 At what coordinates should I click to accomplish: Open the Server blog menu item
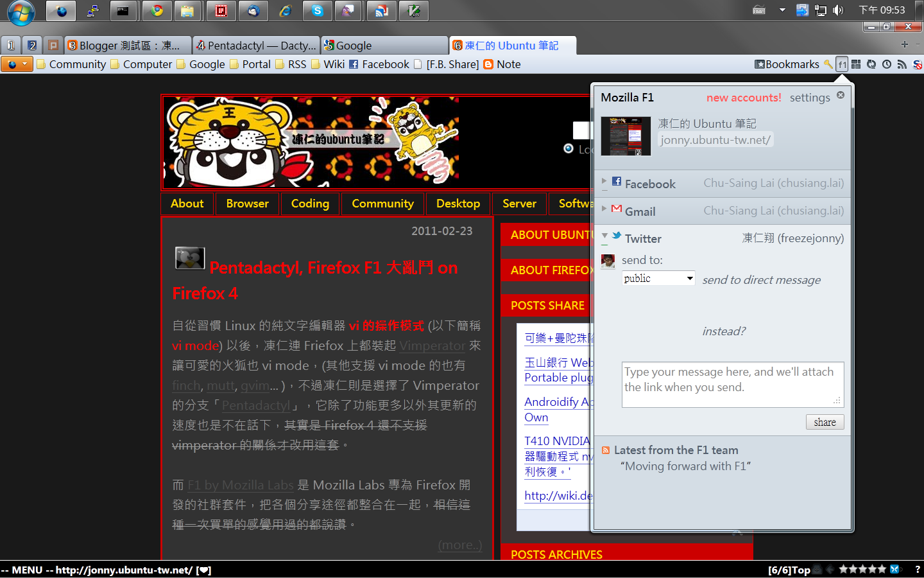(519, 204)
